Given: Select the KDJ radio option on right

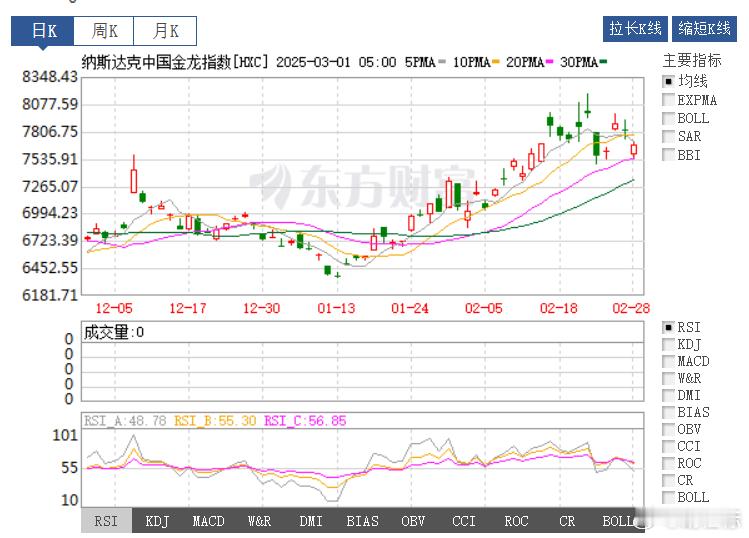Looking at the screenshot, I should pyautogui.click(x=668, y=344).
